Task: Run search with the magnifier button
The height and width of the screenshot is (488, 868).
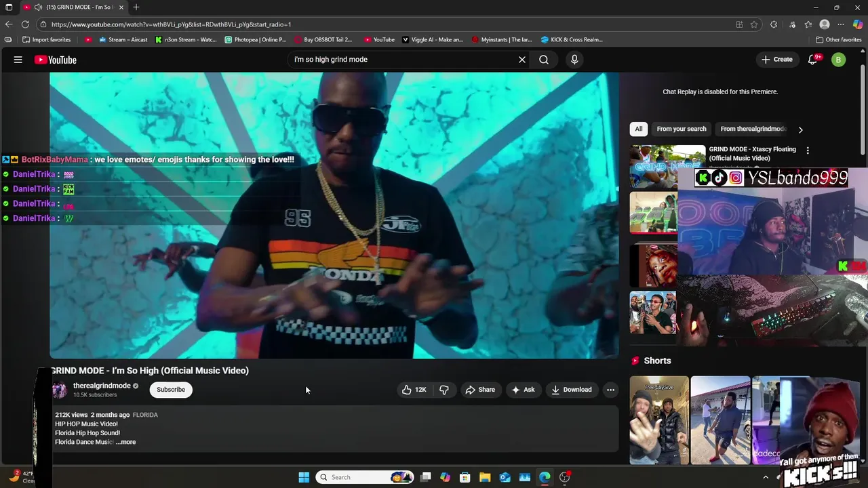Action: click(x=544, y=60)
